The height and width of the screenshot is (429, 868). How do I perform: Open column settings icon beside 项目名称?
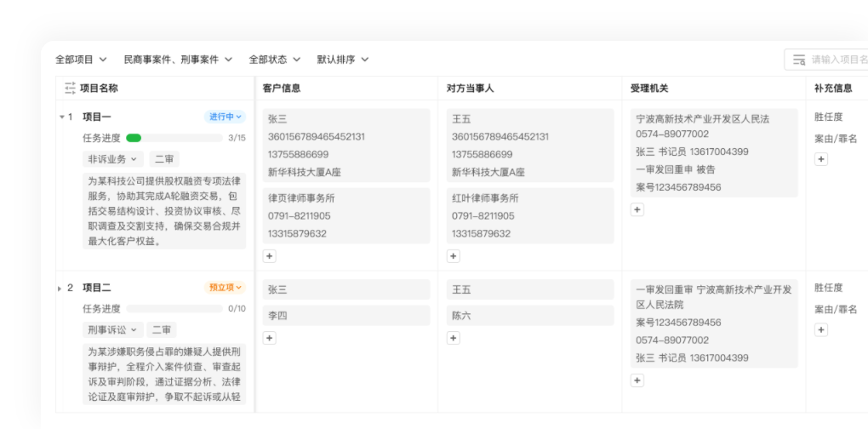tap(70, 88)
